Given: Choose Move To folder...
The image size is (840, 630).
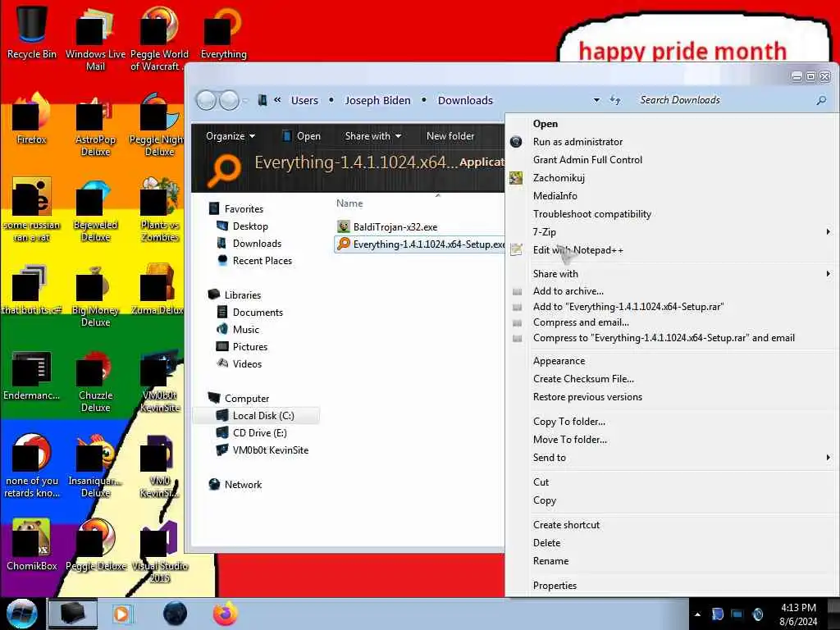Looking at the screenshot, I should pyautogui.click(x=569, y=440).
